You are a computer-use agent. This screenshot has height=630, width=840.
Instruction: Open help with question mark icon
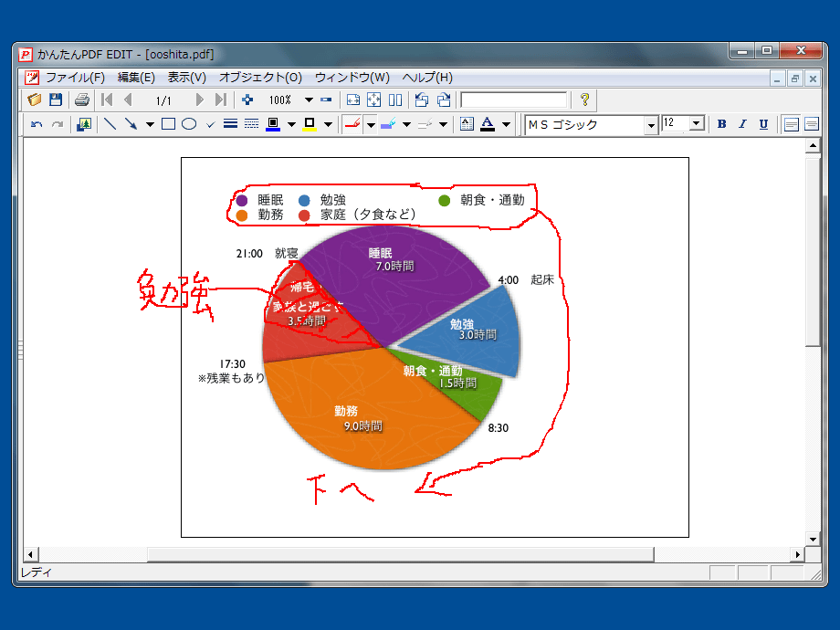[585, 100]
